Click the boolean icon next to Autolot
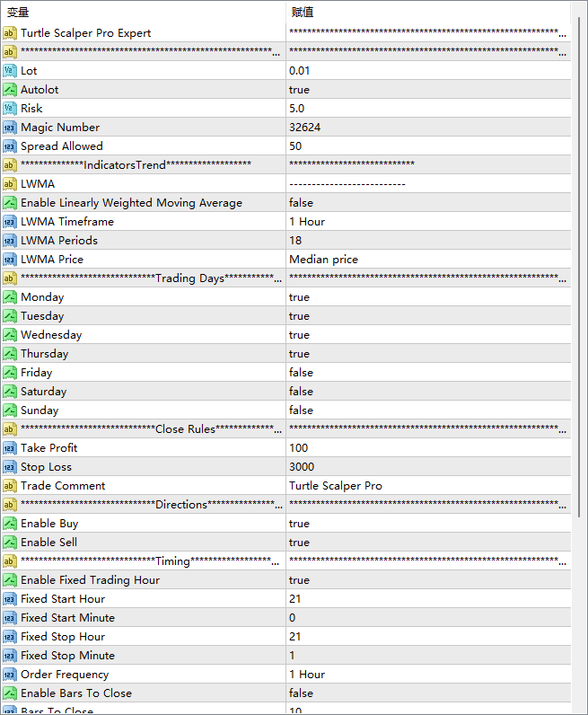 tap(10, 90)
